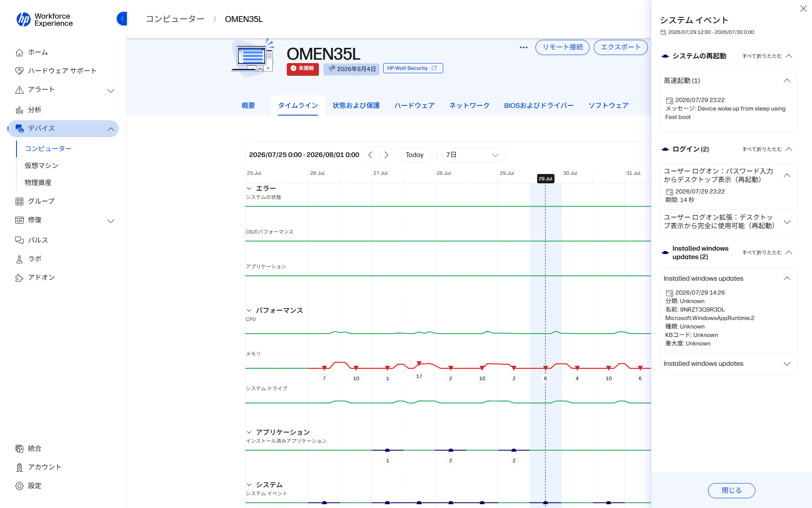
Task: Open the HP Wolf Security link
Action: [413, 68]
